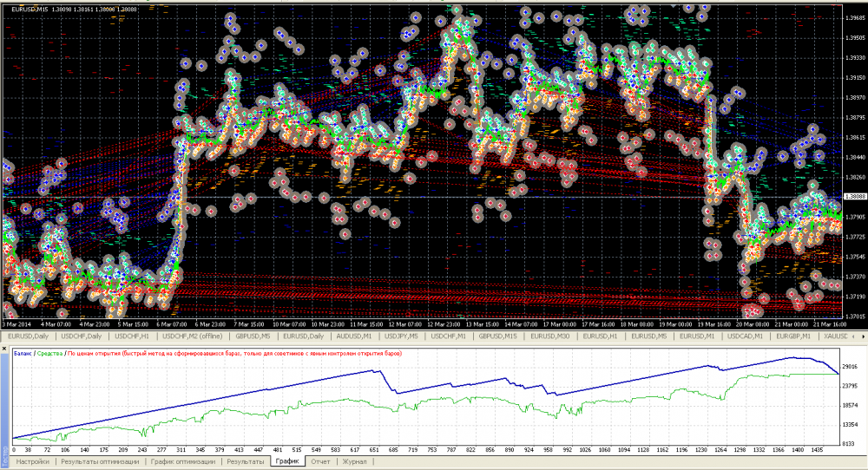Image resolution: width=868 pixels, height=470 pixels.
Task: Click the Баланс legend label
Action: point(23,353)
